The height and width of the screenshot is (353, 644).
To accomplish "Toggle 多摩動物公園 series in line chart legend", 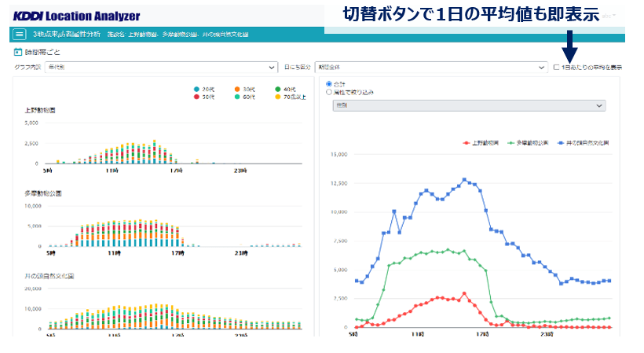I will coord(531,144).
